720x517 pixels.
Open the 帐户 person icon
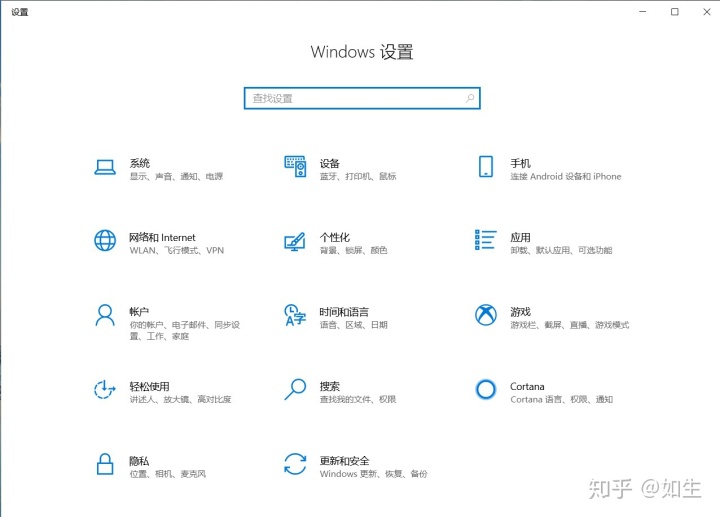[105, 315]
